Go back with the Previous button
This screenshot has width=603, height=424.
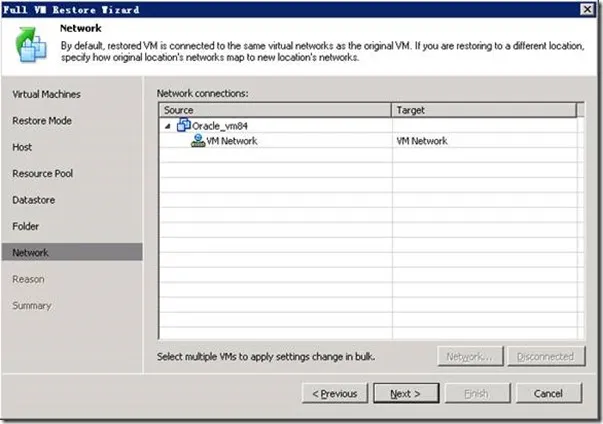(x=335, y=393)
